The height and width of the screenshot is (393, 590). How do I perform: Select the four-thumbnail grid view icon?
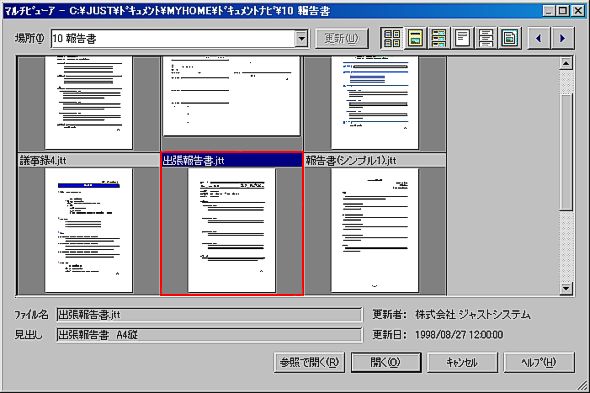click(392, 38)
